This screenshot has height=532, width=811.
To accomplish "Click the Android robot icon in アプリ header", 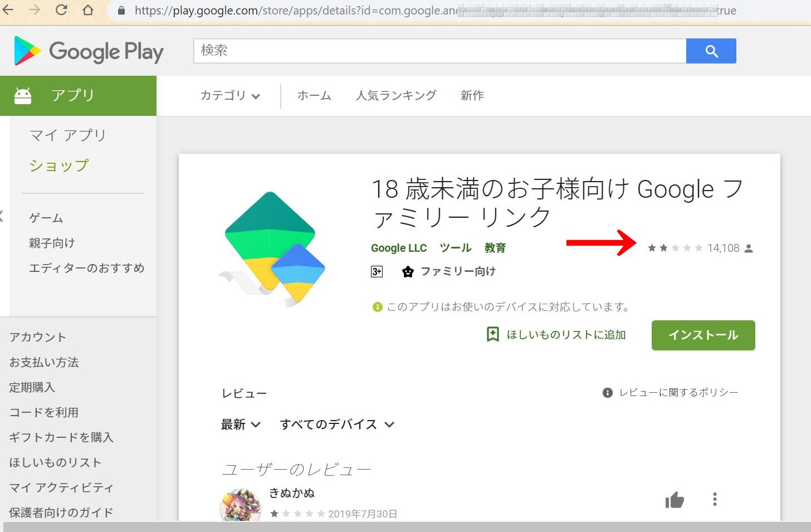I will 23,96.
